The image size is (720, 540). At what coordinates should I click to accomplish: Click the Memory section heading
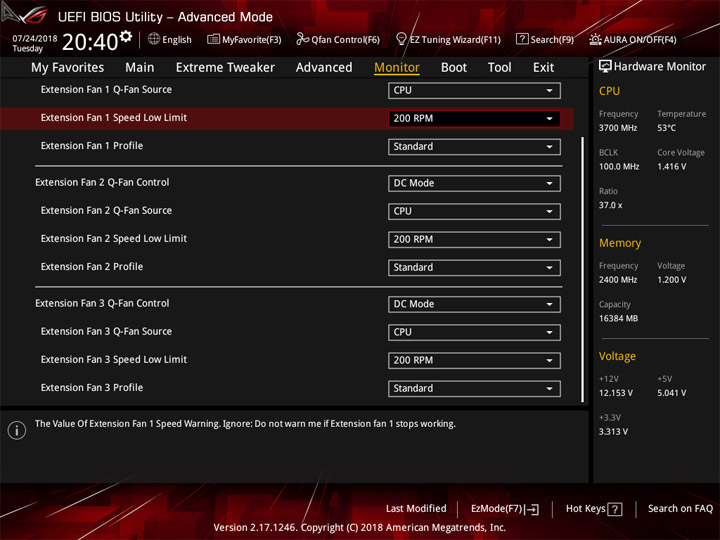(620, 243)
